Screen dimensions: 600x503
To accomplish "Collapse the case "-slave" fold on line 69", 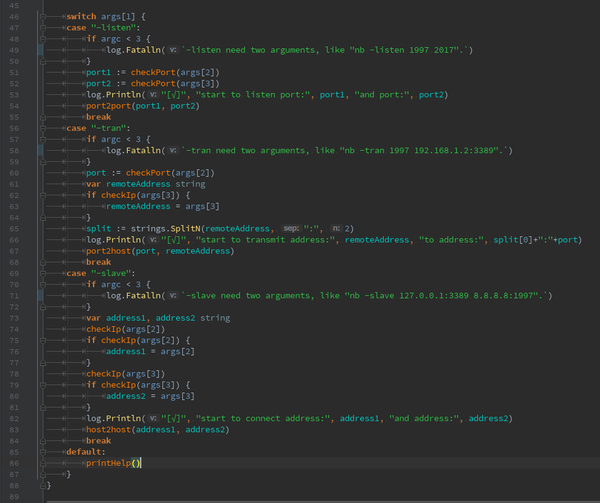I will pyautogui.click(x=43, y=273).
